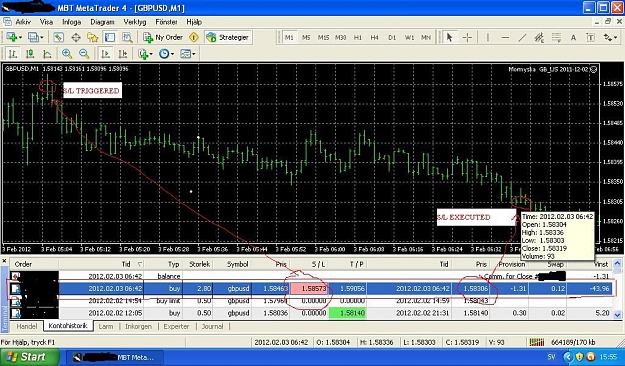Image resolution: width=625 pixels, height=366 pixels.
Task: Select the crosshair tool
Action: [x=467, y=37]
